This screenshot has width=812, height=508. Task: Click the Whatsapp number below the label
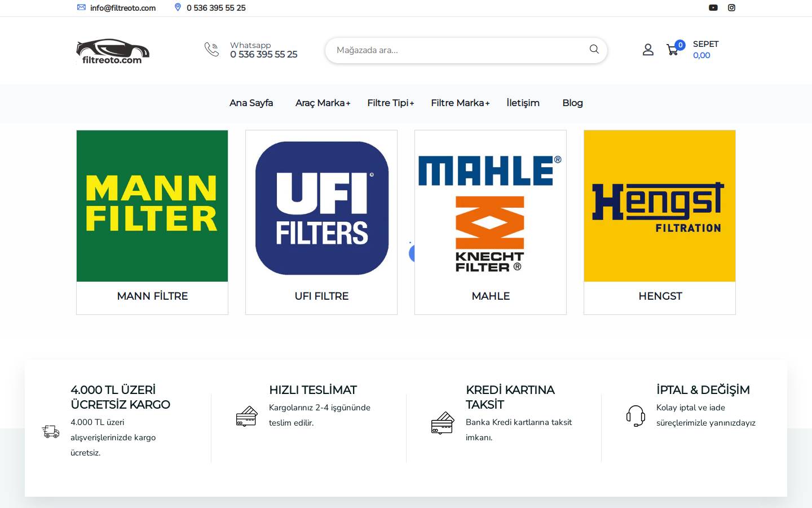pos(263,55)
